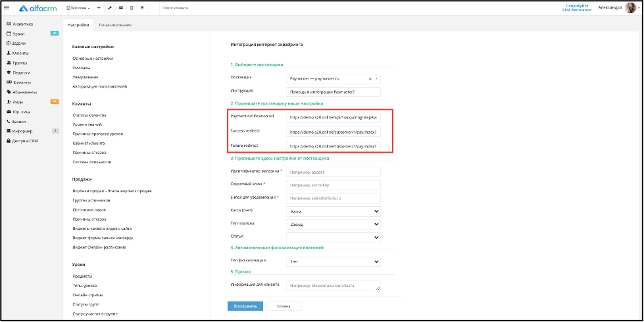The height and width of the screenshot is (322, 644).
Task: Open the wrench settings icon
Action: [x=110, y=8]
